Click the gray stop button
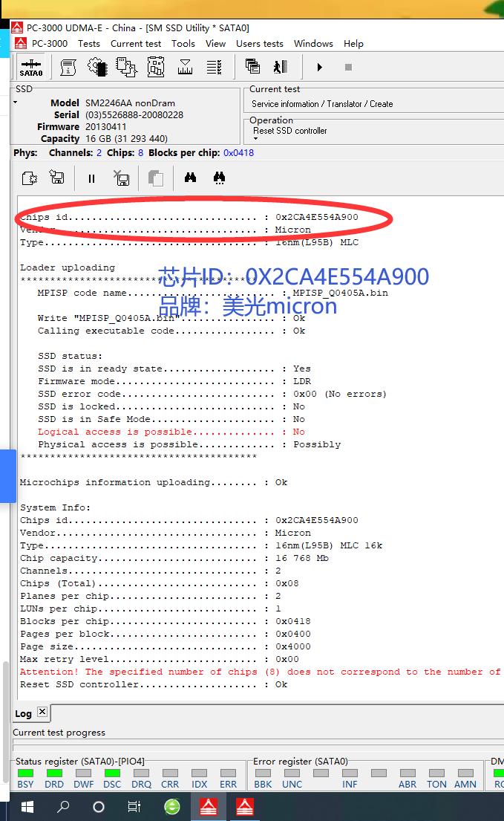Viewport: 504px width, 821px height. [348, 67]
